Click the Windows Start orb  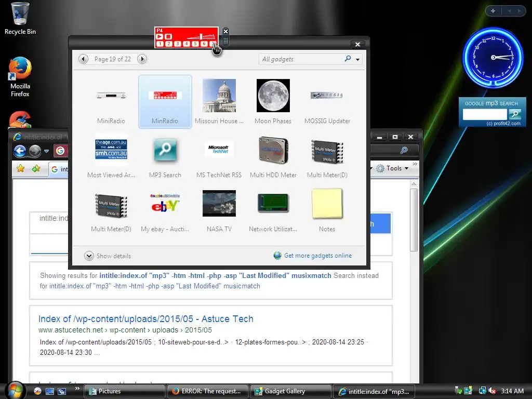(x=15, y=390)
